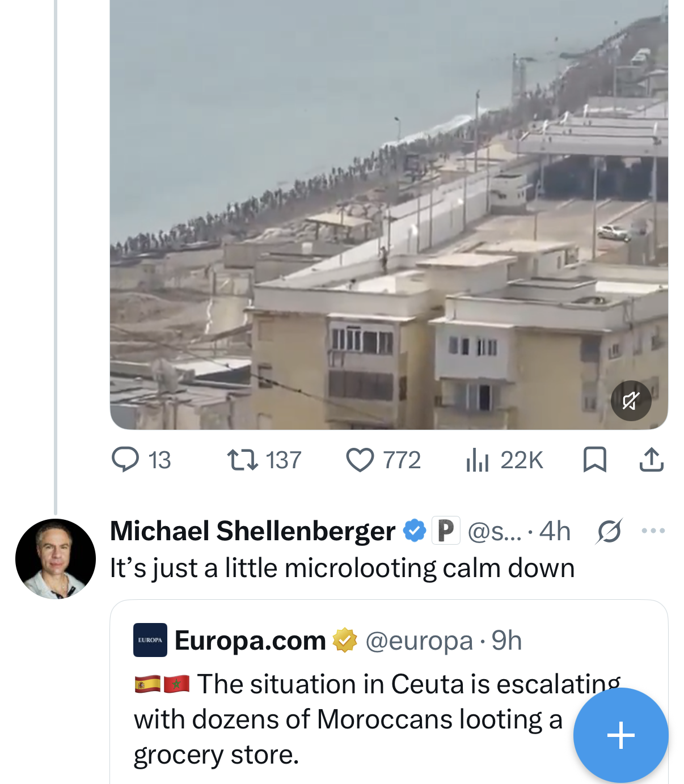The width and height of the screenshot is (684, 784).
Task: Open Europa.com's avatar logo
Action: (x=150, y=640)
